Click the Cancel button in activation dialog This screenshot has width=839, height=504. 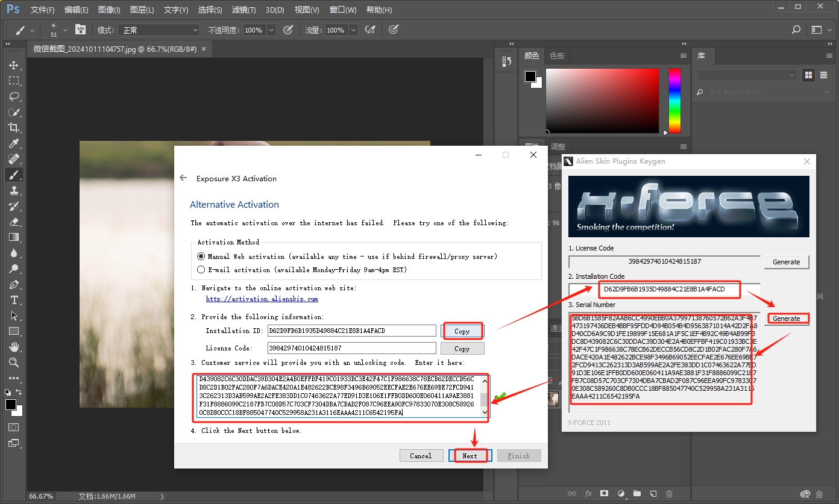[421, 456]
